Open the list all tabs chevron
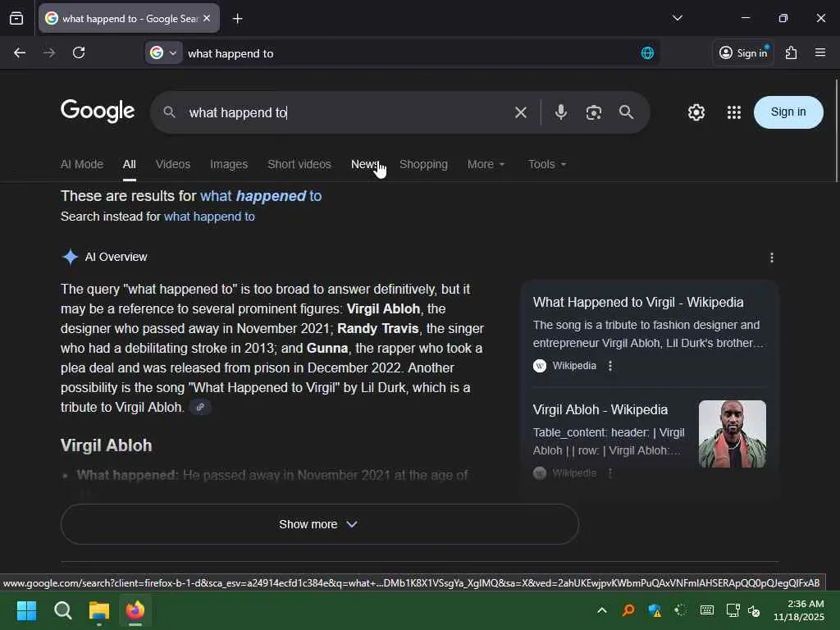This screenshot has width=840, height=630. click(x=677, y=18)
